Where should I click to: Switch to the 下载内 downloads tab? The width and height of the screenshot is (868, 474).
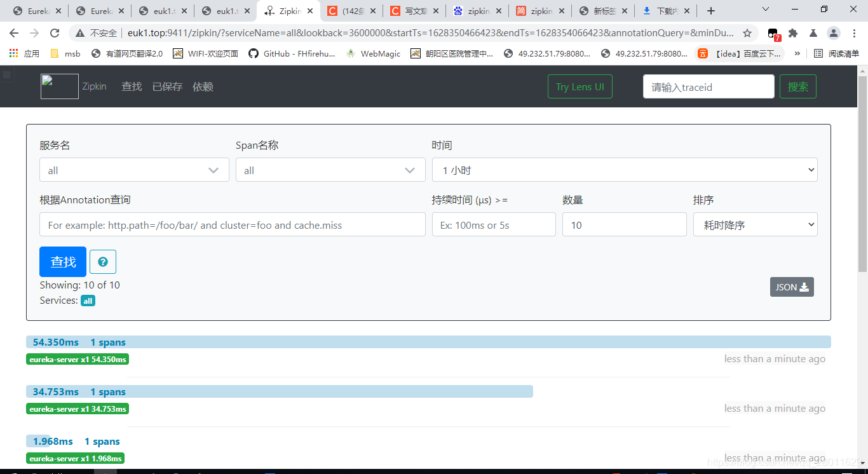pos(666,11)
